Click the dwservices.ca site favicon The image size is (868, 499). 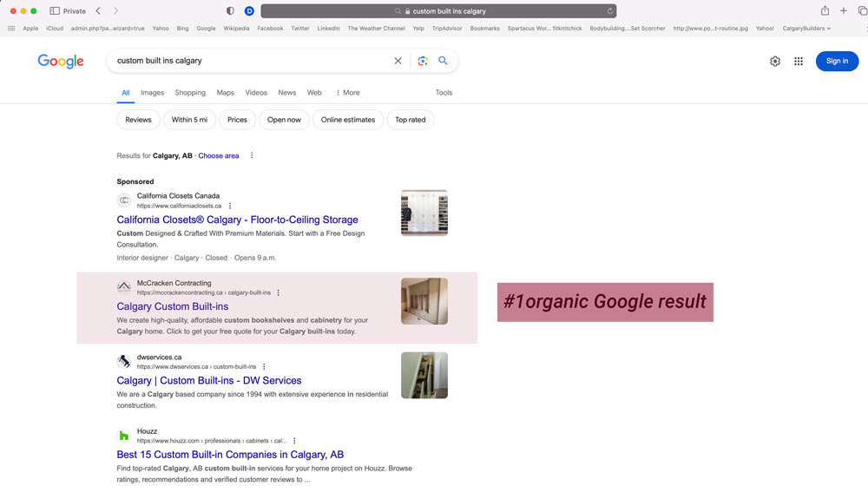[x=124, y=362]
